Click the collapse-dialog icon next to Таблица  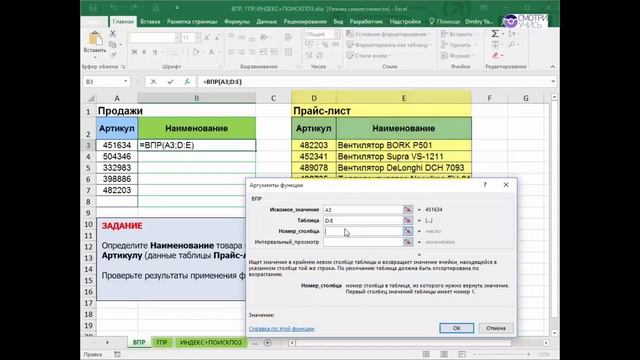pos(407,220)
